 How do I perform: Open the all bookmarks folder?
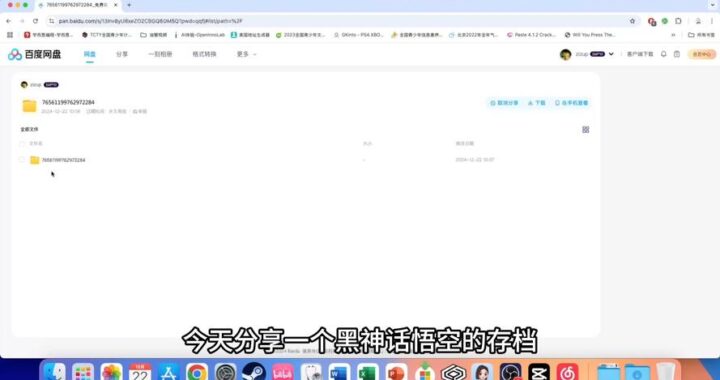(701, 35)
